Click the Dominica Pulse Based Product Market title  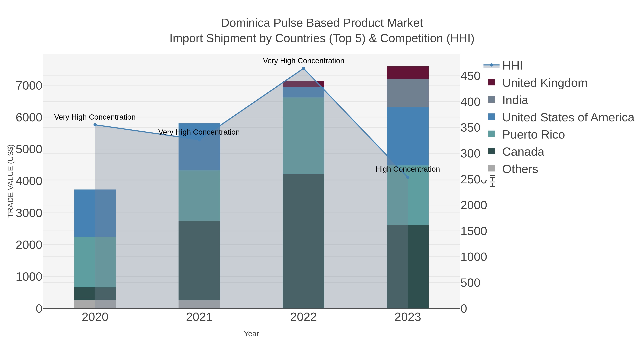(322, 23)
